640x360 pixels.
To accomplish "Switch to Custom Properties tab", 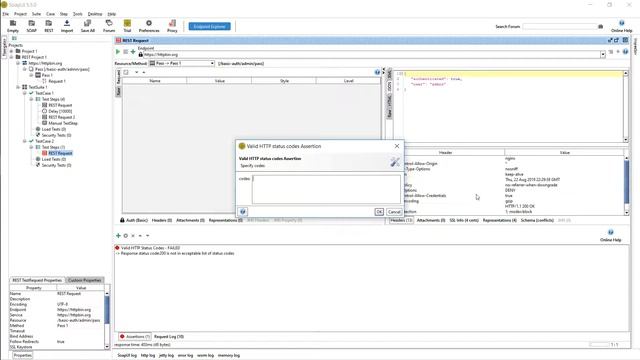I will coord(84,280).
